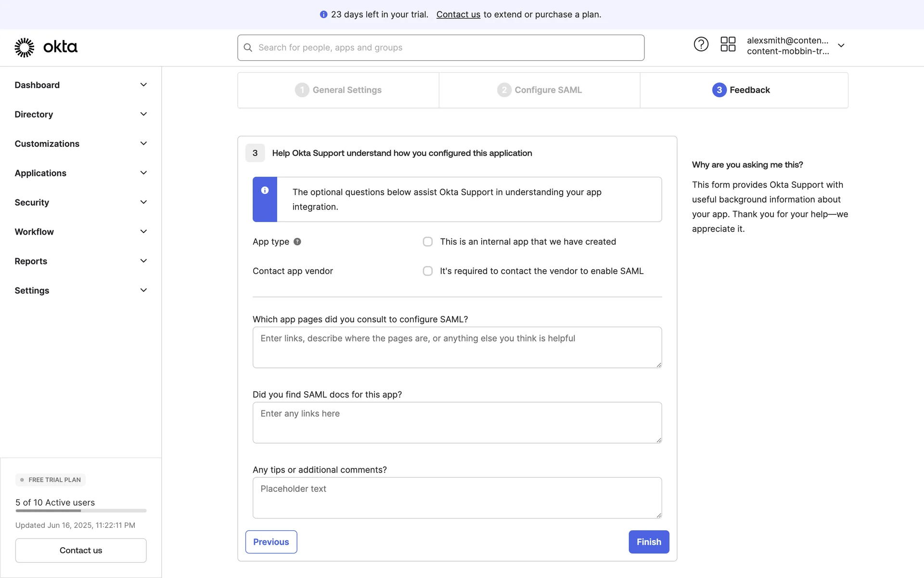This screenshot has height=578, width=924.
Task: Click the Contact us trial link
Action: click(458, 14)
